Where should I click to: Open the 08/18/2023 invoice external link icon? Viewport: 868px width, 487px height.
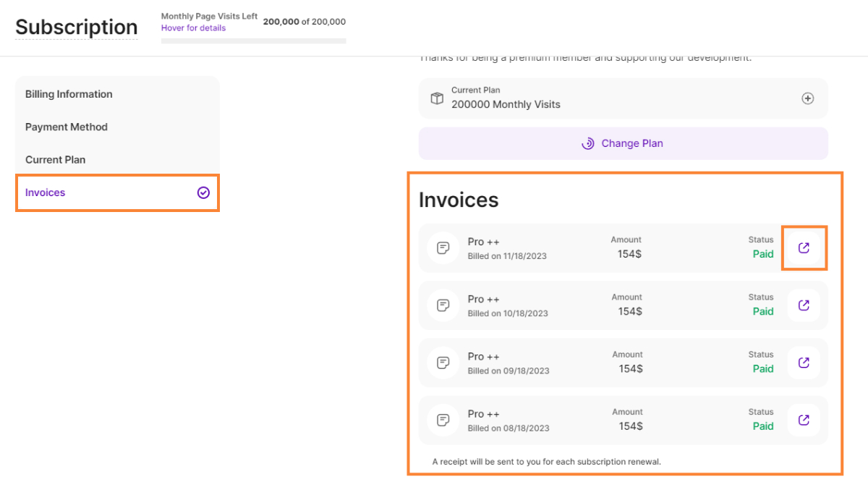click(804, 420)
